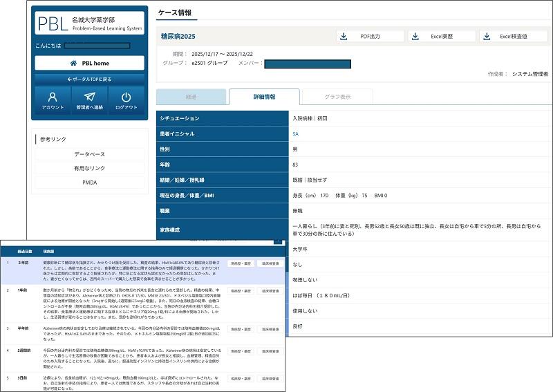This screenshot has width=553, height=392.
Task: Switch to the 経過 tab
Action: click(191, 97)
